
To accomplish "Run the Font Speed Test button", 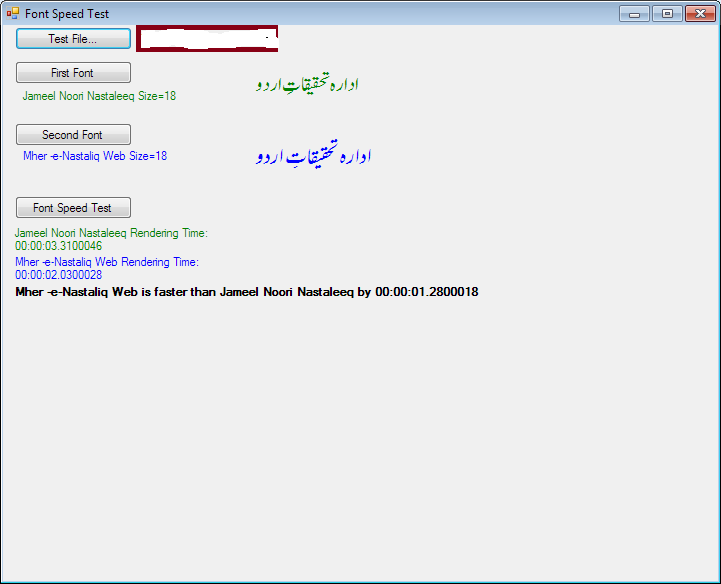I will click(x=73, y=208).
